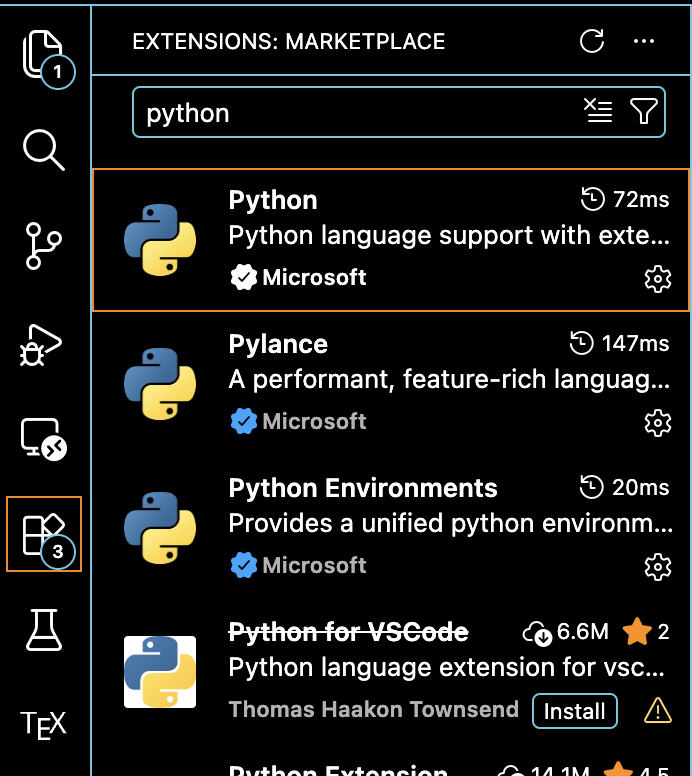This screenshot has height=776, width=692.
Task: Click the warning icon on Python for VSCode
Action: click(658, 711)
